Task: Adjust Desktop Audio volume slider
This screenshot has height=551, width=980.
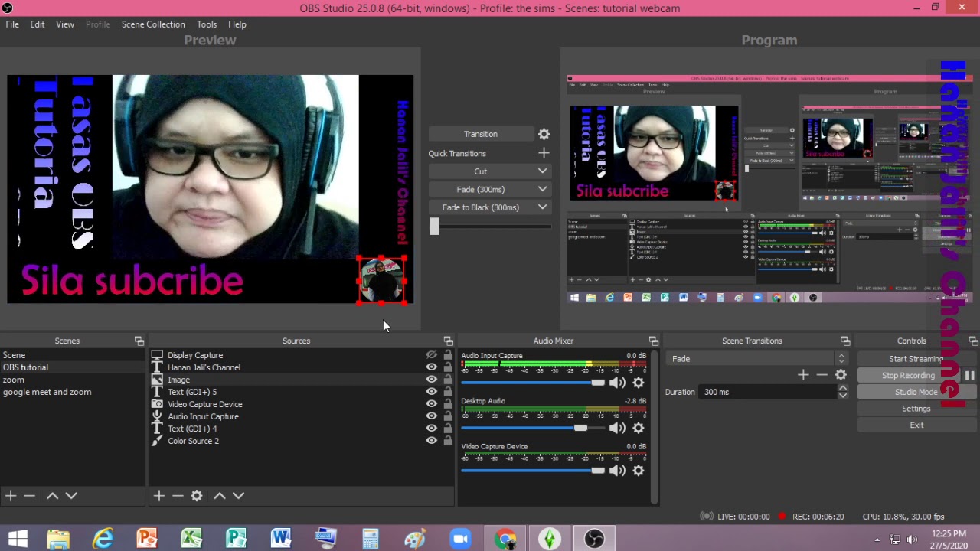Action: pyautogui.click(x=581, y=428)
